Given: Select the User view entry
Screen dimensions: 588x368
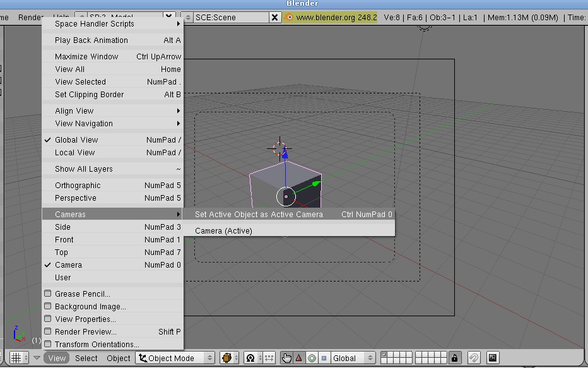Looking at the screenshot, I should (112, 278).
